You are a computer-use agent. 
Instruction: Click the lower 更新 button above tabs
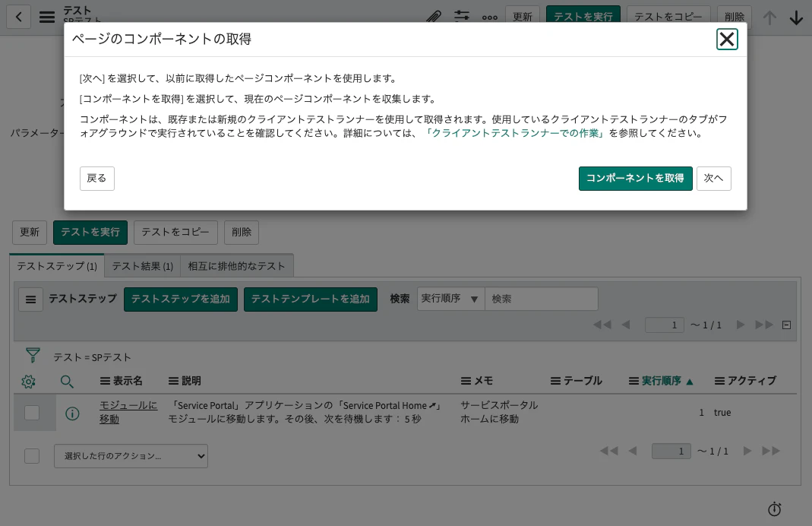[x=30, y=232]
